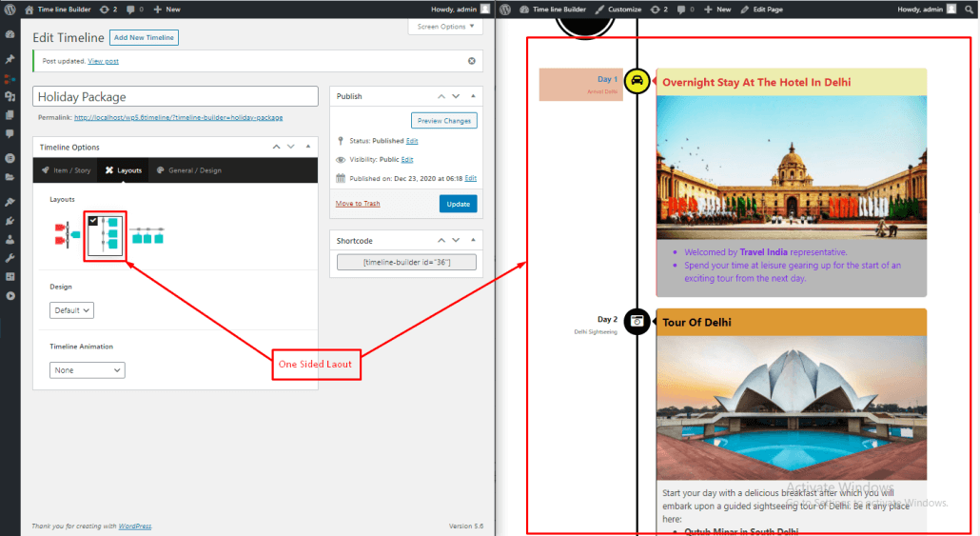Open the General / Design tab

coord(188,170)
